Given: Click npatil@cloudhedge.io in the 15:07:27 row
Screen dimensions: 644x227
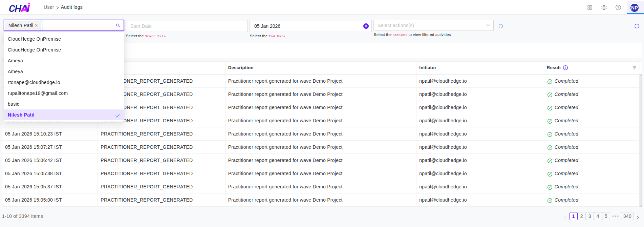Looking at the screenshot, I should 443,147.
